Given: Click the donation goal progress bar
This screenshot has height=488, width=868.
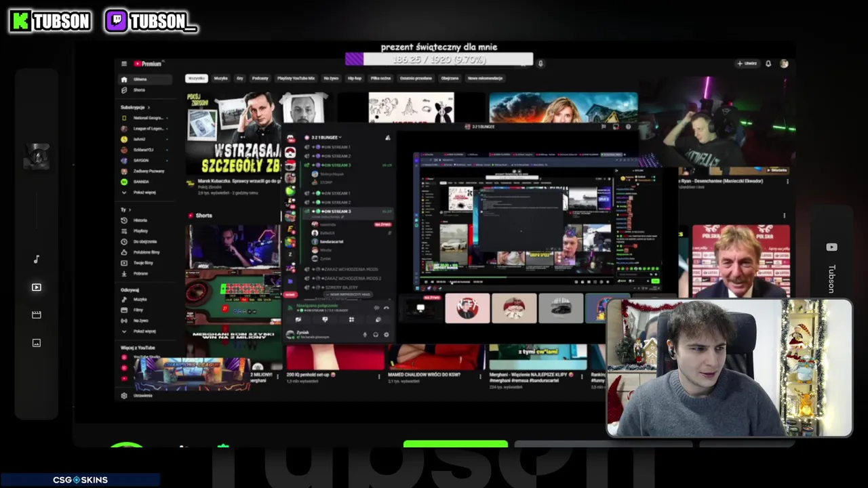Looking at the screenshot, I should [439, 60].
